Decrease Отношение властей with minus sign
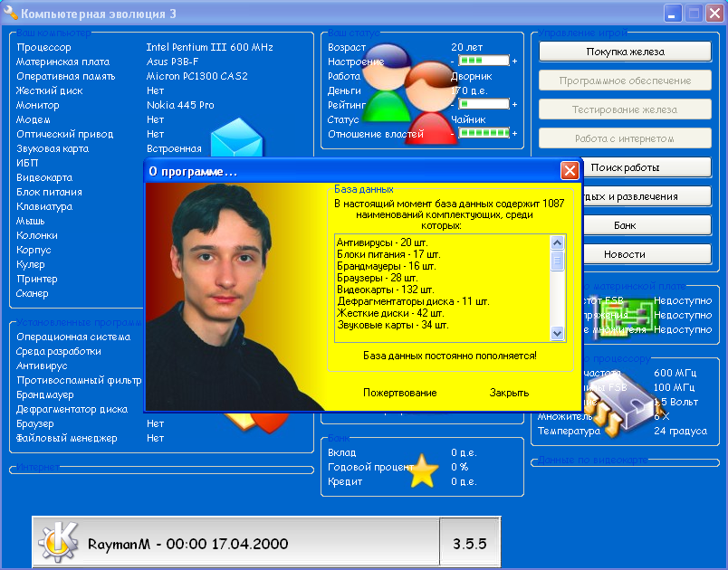Screen dimensions: 728x570 pos(452,134)
